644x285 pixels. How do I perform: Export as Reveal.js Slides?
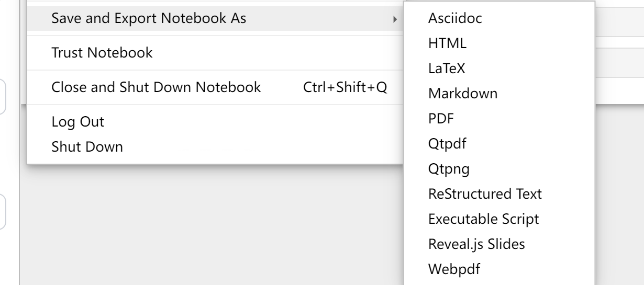476,244
